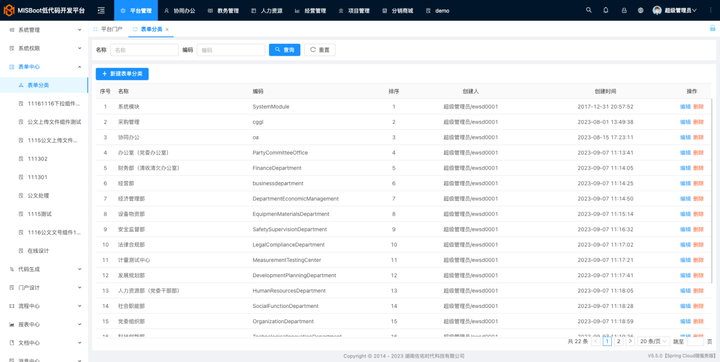The width and height of the screenshot is (720, 362).
Task: Click the 重置 reset button
Action: click(x=320, y=50)
